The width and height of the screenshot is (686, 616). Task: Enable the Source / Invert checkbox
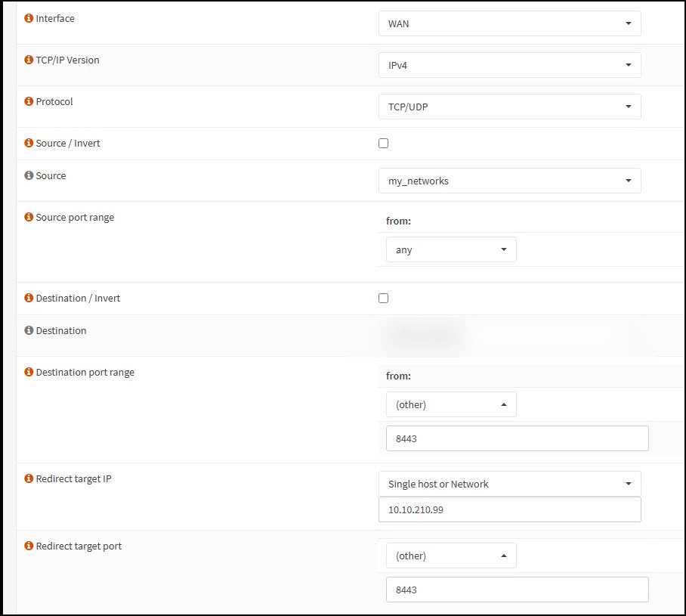383,144
